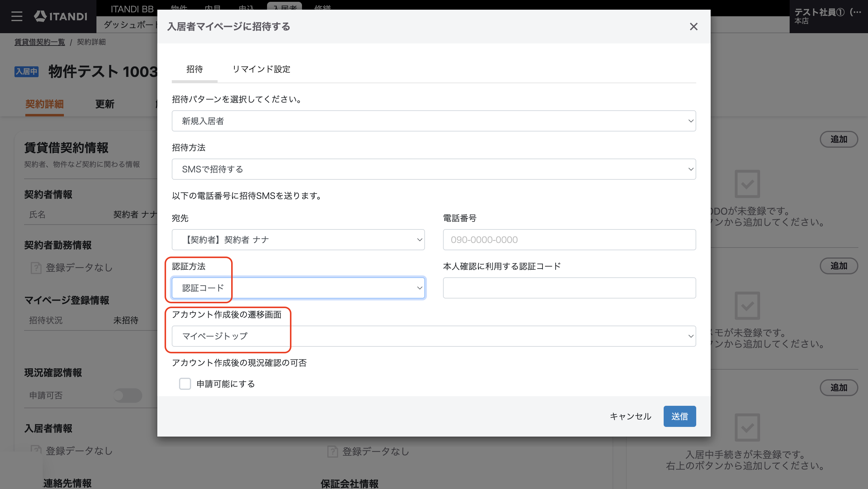Open the 招待パターン dropdown showing 新規入居者
The image size is (868, 489).
click(x=434, y=121)
